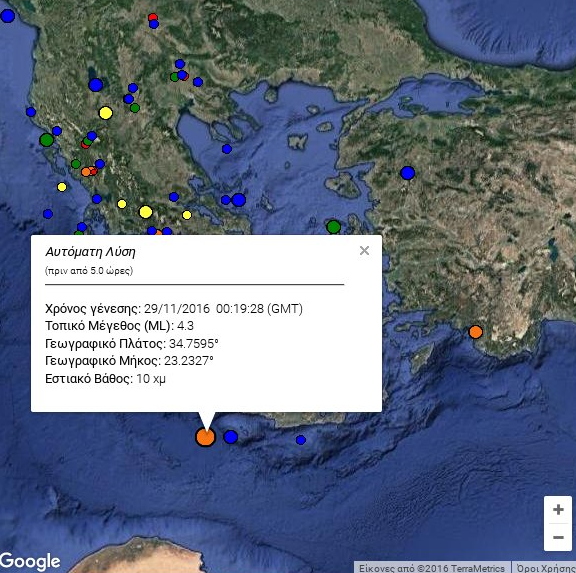The height and width of the screenshot is (573, 576).
Task: Close the Αυτόματη Λύση info popup
Action: (364, 251)
